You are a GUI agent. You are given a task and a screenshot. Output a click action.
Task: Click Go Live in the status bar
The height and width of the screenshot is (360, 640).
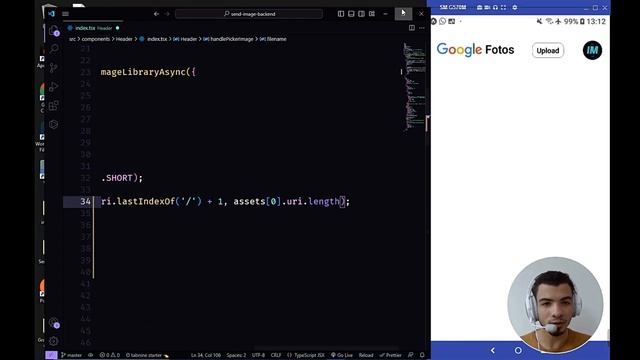coord(342,355)
